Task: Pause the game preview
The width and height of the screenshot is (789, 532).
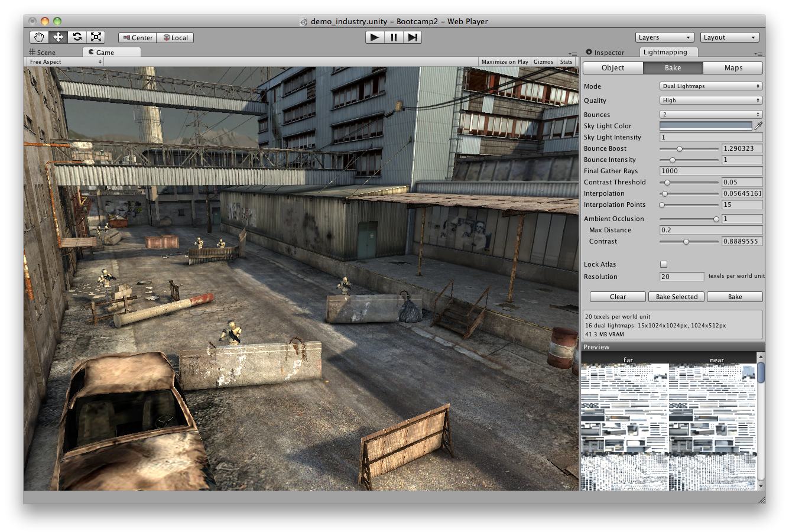Action: [394, 37]
